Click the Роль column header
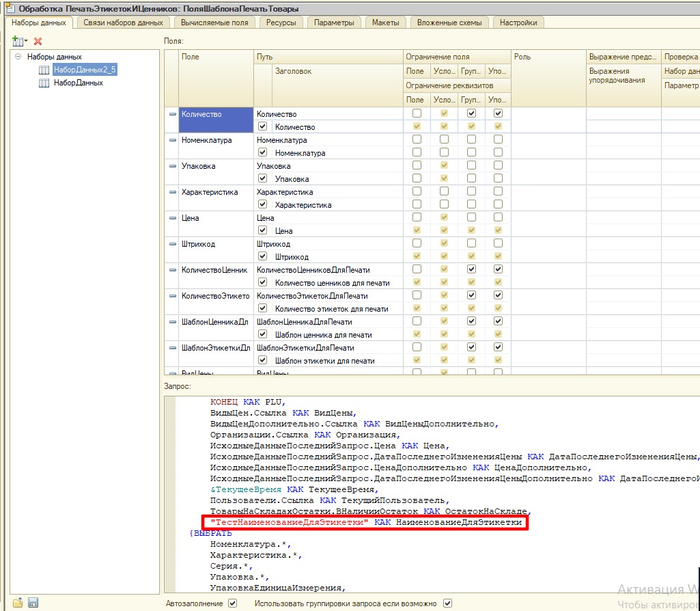The height and width of the screenshot is (611, 700). (x=522, y=57)
